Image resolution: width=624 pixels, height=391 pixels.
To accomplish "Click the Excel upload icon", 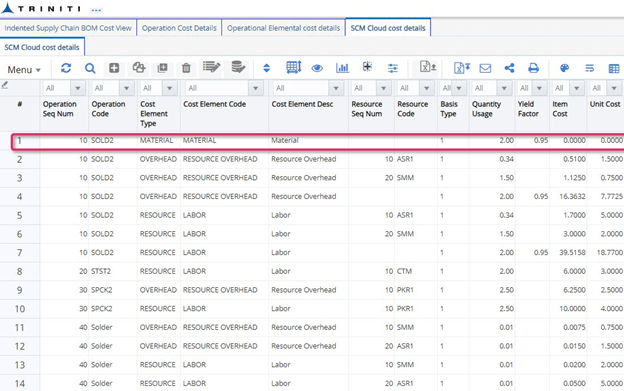I will tap(428, 67).
